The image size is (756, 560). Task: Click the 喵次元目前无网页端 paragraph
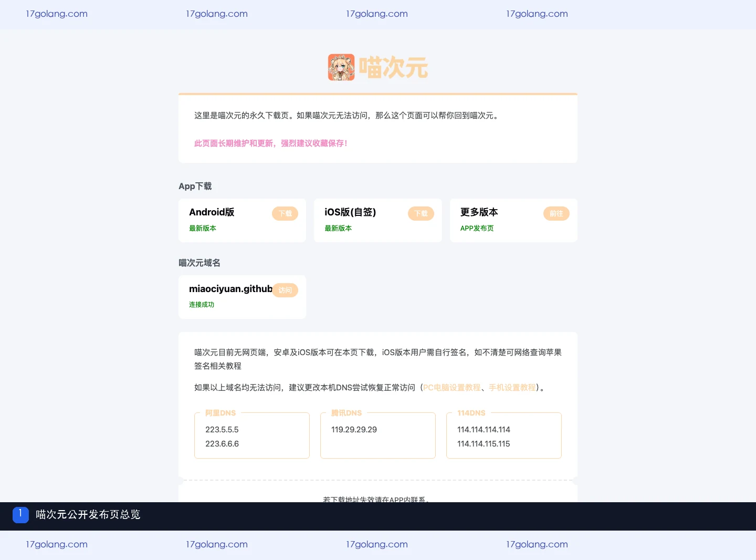pyautogui.click(x=378, y=359)
